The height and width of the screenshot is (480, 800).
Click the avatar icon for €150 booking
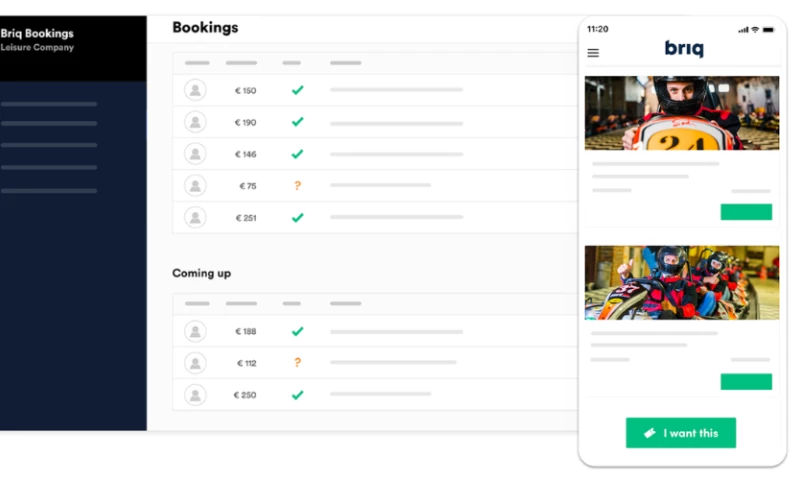click(195, 90)
